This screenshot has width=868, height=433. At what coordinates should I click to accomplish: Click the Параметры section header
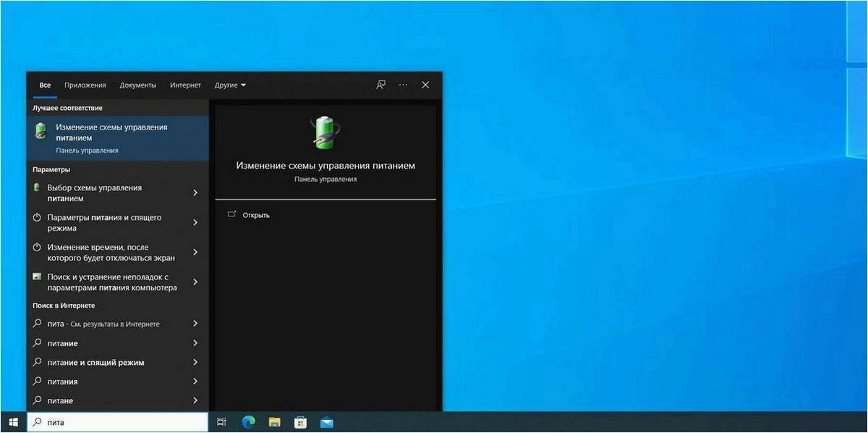point(51,169)
